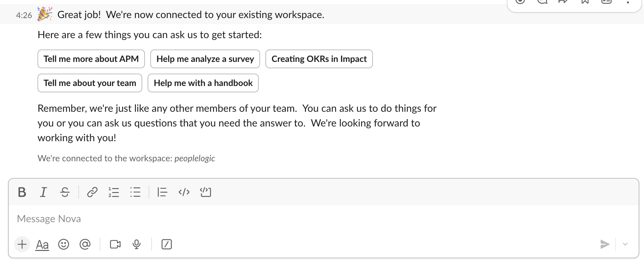Open the emoji picker

tap(64, 244)
